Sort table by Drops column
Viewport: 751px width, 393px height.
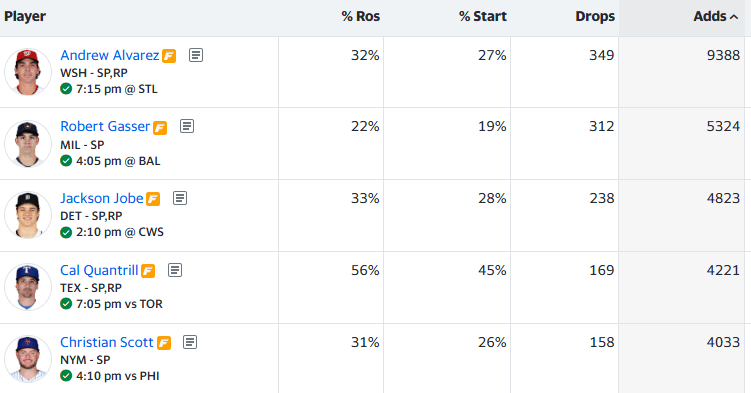tap(595, 16)
